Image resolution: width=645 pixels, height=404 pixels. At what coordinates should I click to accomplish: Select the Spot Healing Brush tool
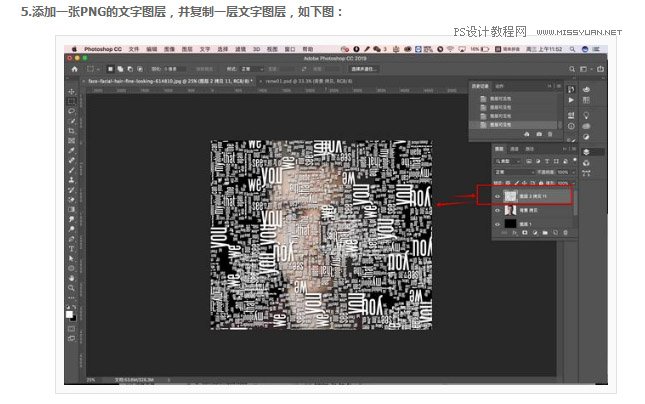[72, 160]
